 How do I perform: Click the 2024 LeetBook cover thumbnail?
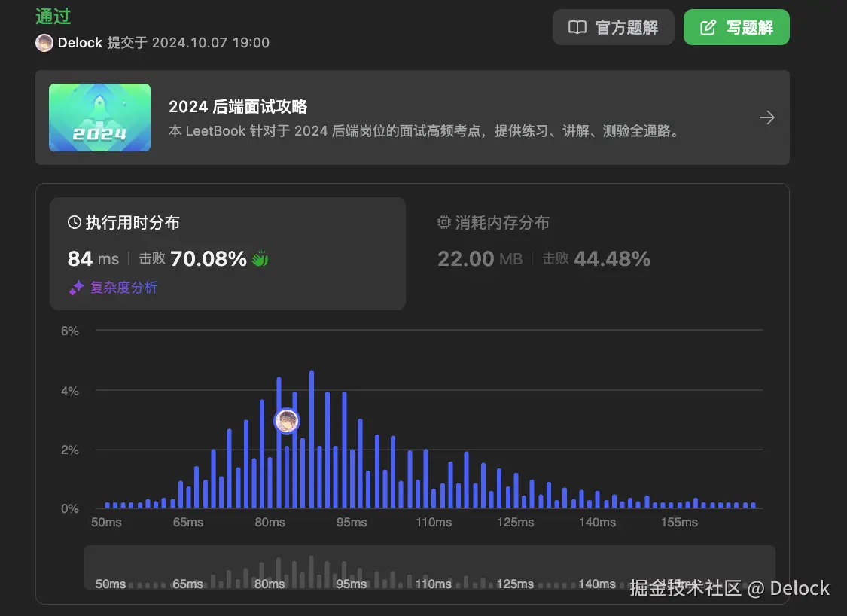pos(99,117)
